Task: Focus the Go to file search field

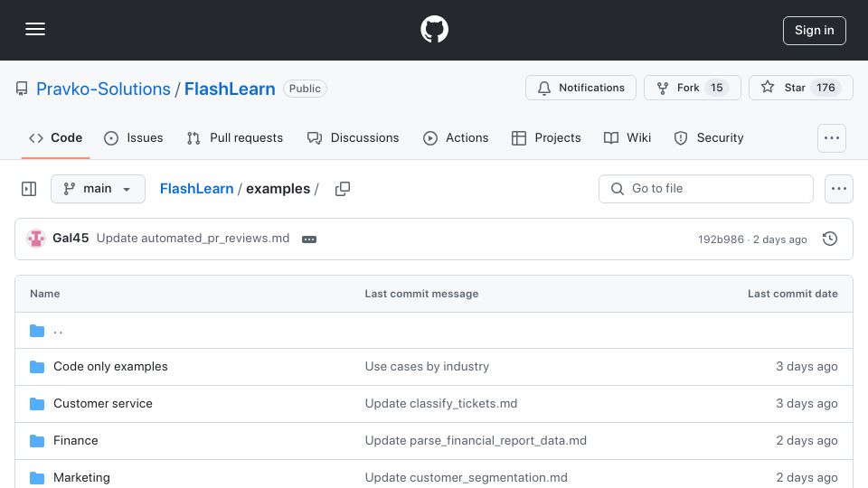Action: (706, 189)
